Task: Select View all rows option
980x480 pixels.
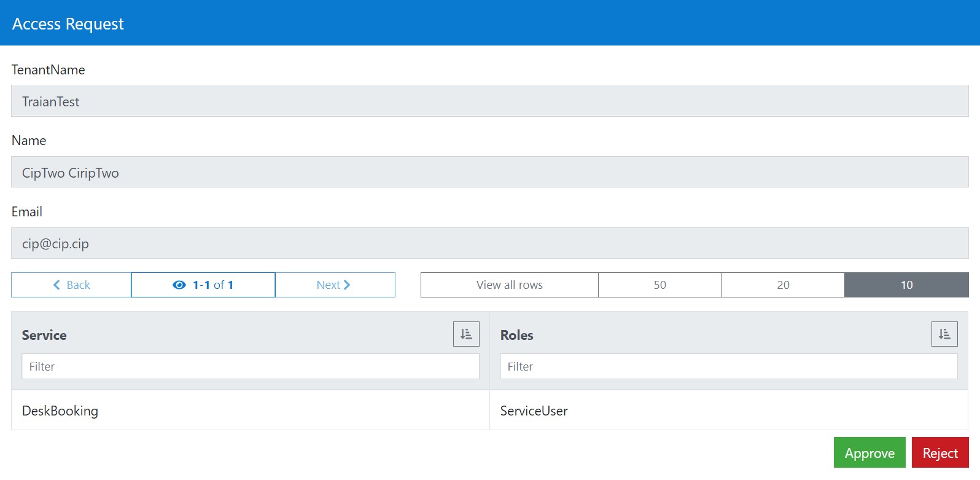Action: point(510,285)
